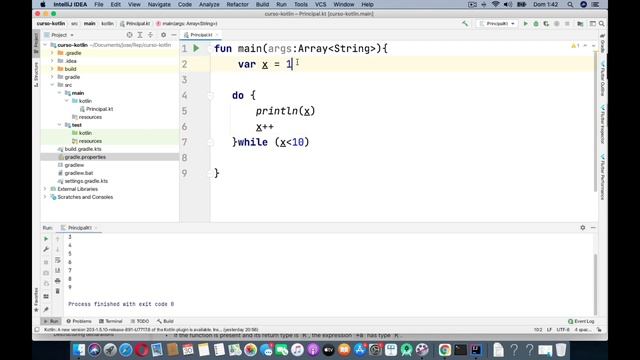Open Run panel settings gear
Image resolution: width=640 pixels, height=360 pixels.
click(x=582, y=228)
